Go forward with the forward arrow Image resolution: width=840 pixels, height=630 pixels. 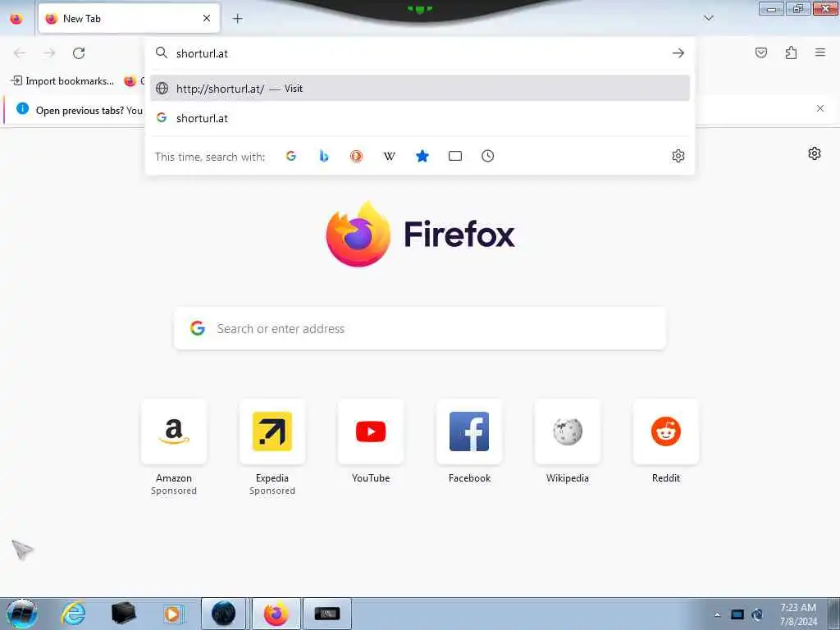(49, 53)
